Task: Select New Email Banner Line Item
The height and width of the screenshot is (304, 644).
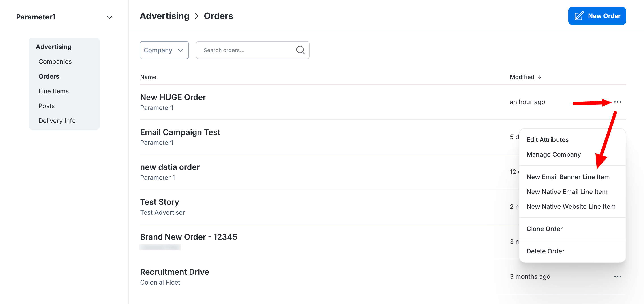Action: pos(568,177)
